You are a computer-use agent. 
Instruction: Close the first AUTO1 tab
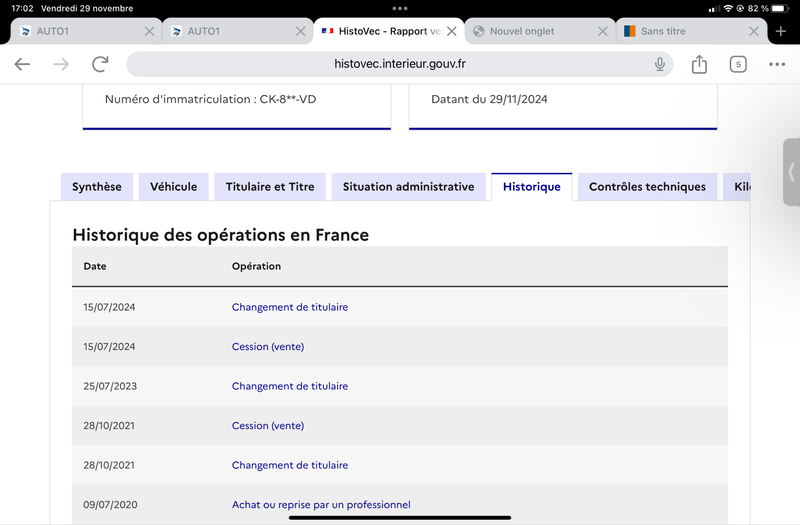tap(149, 31)
